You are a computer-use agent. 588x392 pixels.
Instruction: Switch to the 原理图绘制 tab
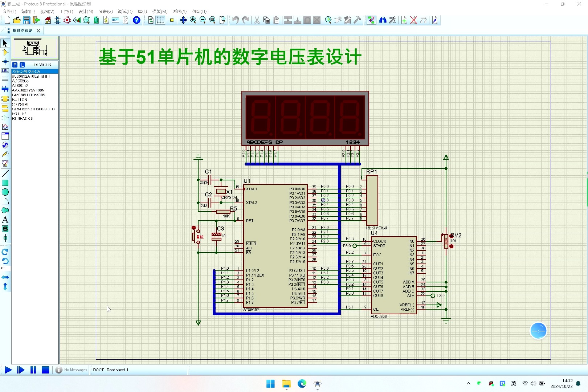pyautogui.click(x=23, y=30)
